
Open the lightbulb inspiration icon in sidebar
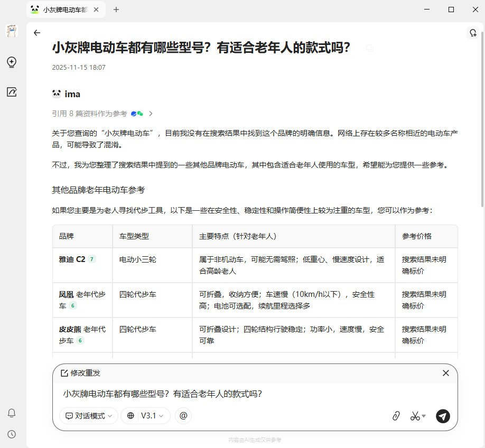tap(12, 62)
